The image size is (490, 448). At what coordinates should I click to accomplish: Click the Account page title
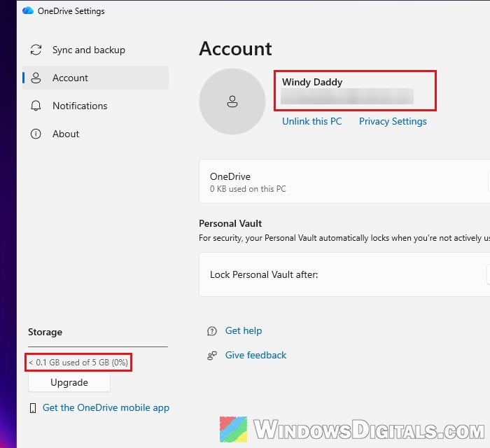tap(235, 49)
